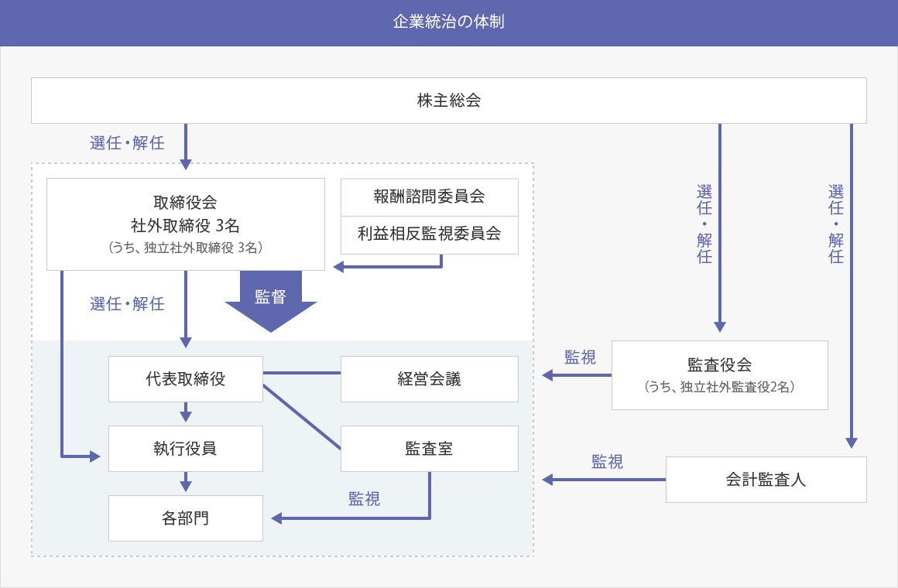The width and height of the screenshot is (898, 588).
Task: Click 監視 label between 監査室 and 各部門
Action: (x=365, y=499)
